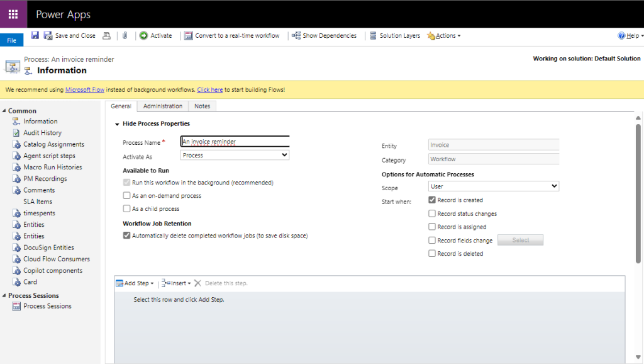The image size is (644, 364).
Task: Open the Activate As dropdown
Action: 235,155
